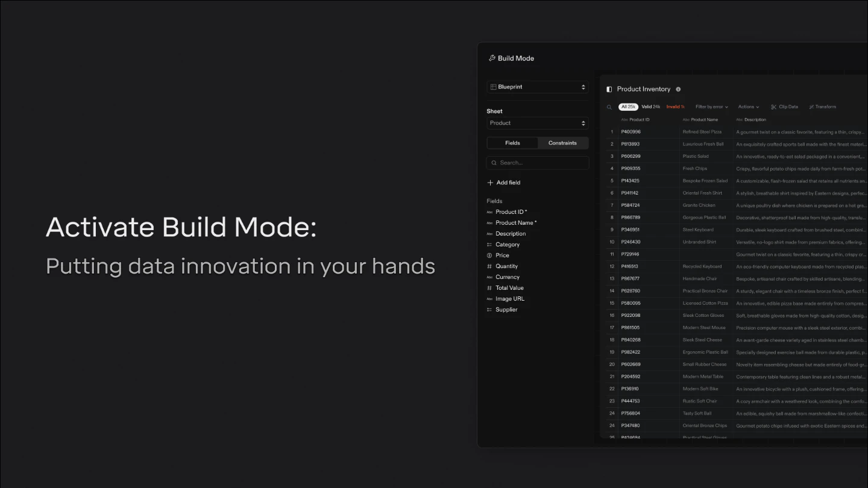Screen dimensions: 868x488
Task: Click the hash icon beside Quantity
Action: point(491,266)
